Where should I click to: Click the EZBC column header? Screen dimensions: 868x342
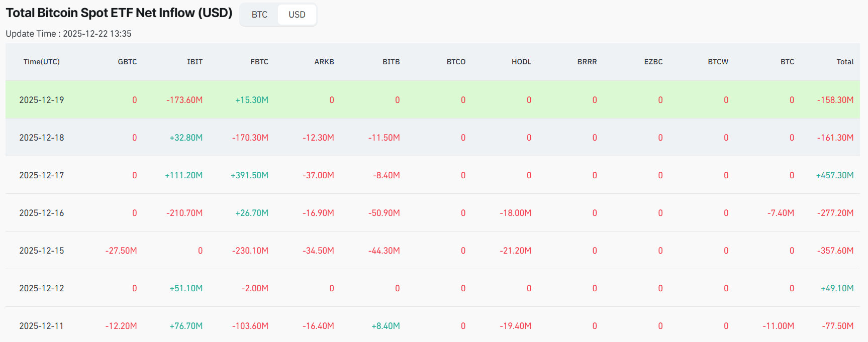[653, 62]
